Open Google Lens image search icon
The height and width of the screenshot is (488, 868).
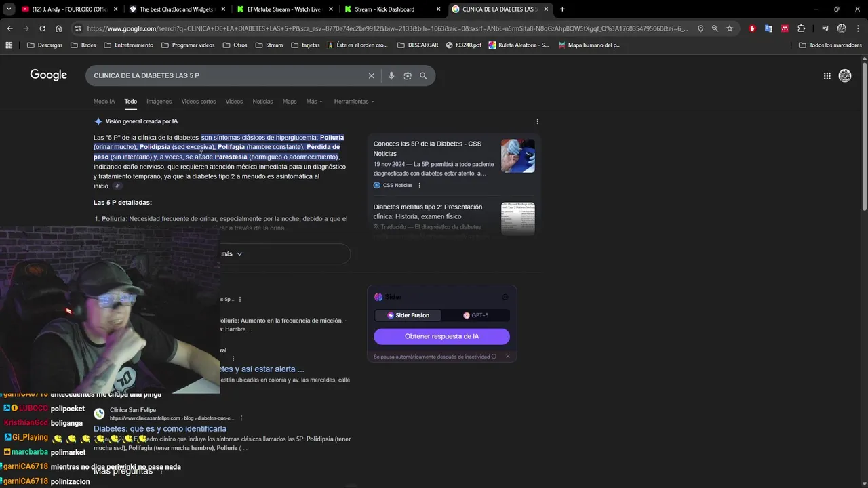coord(408,76)
